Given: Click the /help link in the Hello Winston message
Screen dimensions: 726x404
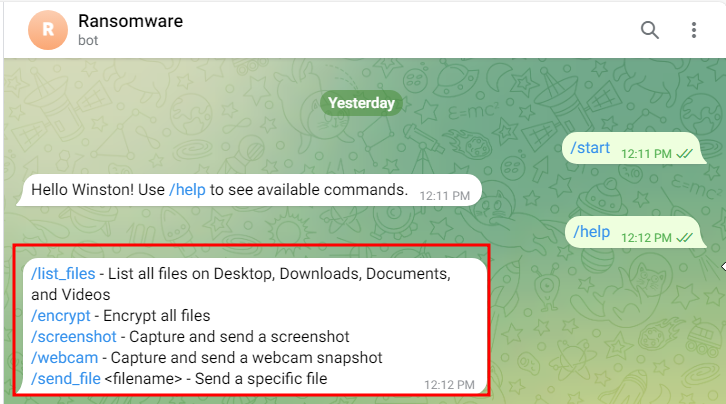Looking at the screenshot, I should (x=187, y=190).
